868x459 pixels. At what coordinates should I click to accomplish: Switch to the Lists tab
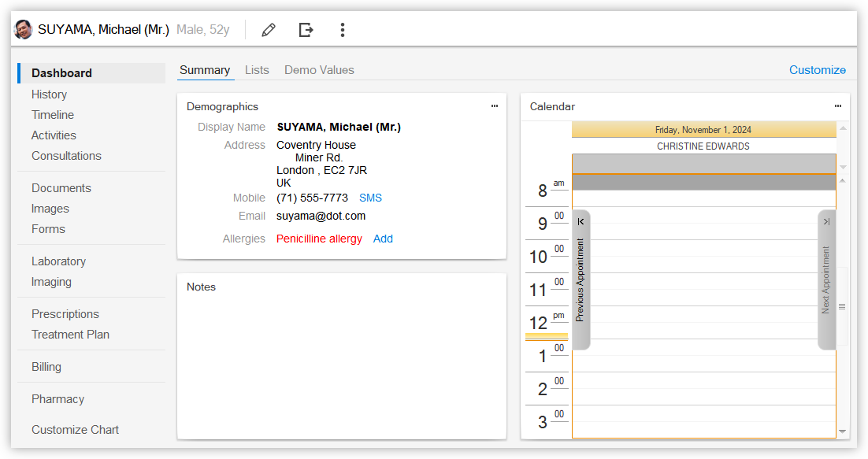[257, 69]
